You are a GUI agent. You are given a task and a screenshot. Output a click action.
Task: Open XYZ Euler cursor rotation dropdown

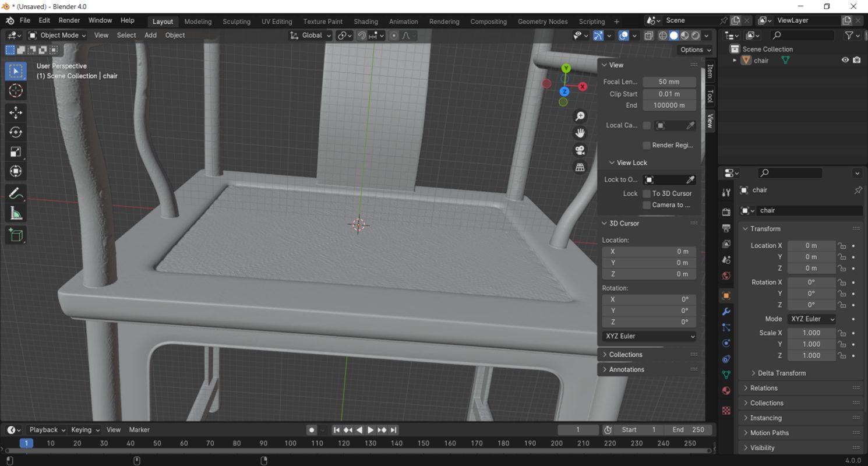coord(650,336)
